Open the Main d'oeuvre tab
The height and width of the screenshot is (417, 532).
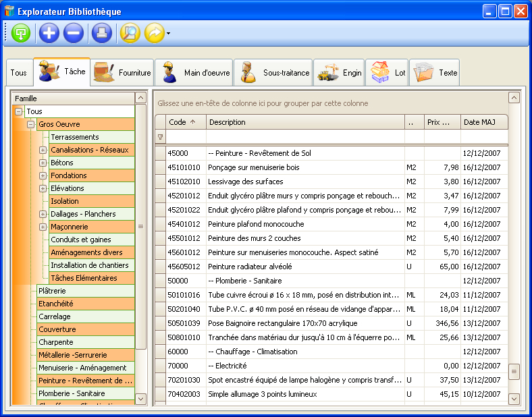coord(194,73)
